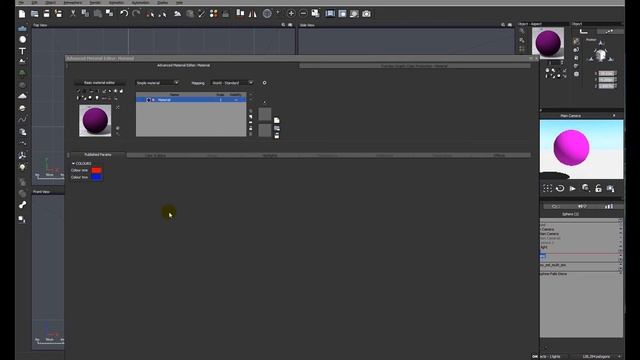The width and height of the screenshot is (640, 360).
Task: Click the mirror/flip objects toolbar icon
Action: [253, 14]
